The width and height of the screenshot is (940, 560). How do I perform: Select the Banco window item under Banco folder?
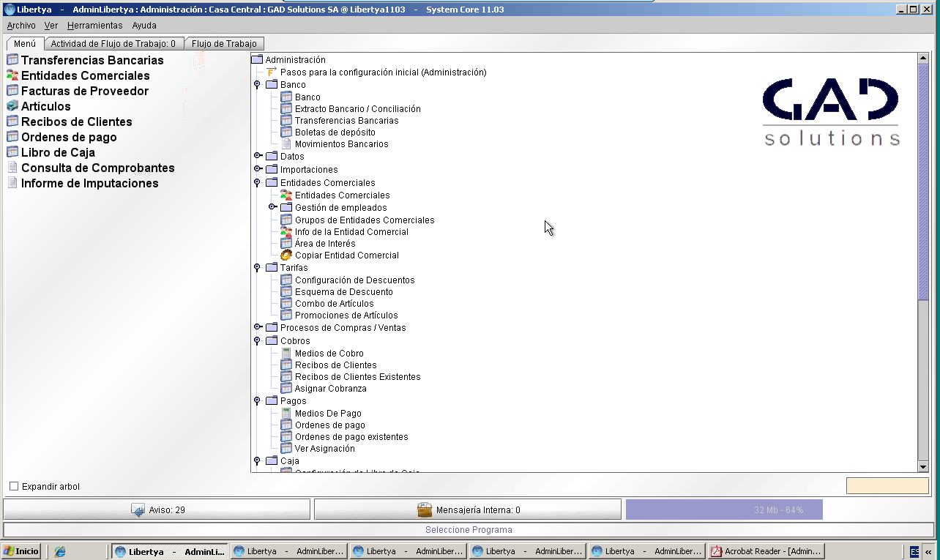(307, 97)
